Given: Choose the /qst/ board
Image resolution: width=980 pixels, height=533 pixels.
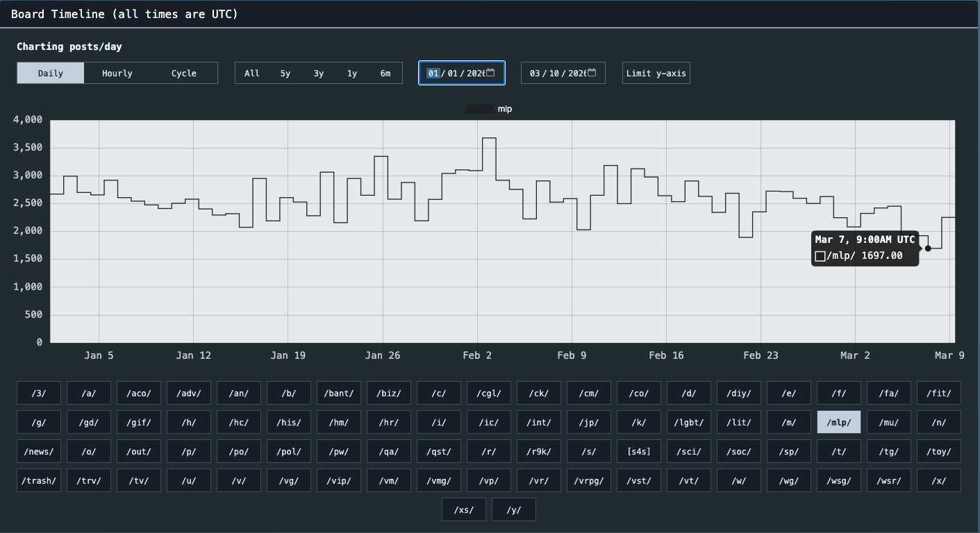Looking at the screenshot, I should [439, 451].
